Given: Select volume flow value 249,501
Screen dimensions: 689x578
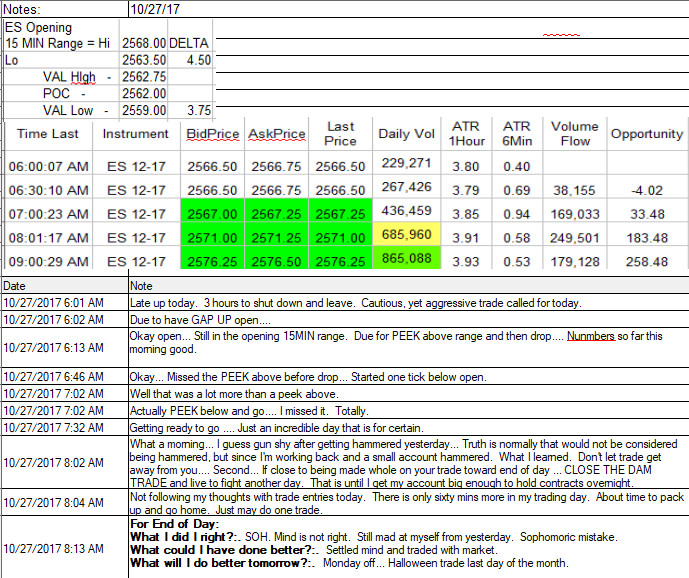Looking at the screenshot, I should [575, 238].
